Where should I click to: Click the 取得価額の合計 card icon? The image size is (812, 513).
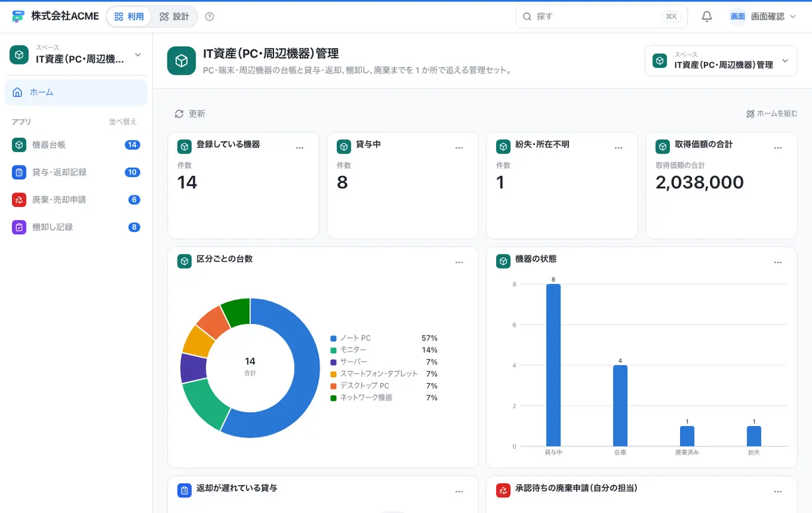click(x=663, y=146)
